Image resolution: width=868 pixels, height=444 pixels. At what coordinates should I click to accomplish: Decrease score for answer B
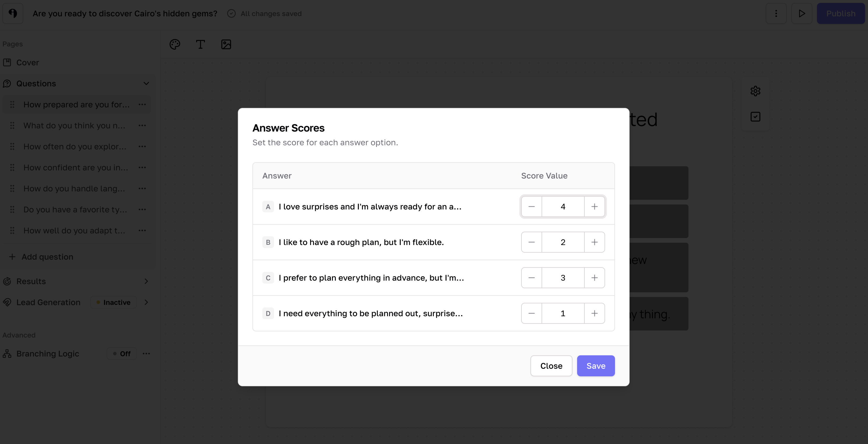pyautogui.click(x=531, y=242)
